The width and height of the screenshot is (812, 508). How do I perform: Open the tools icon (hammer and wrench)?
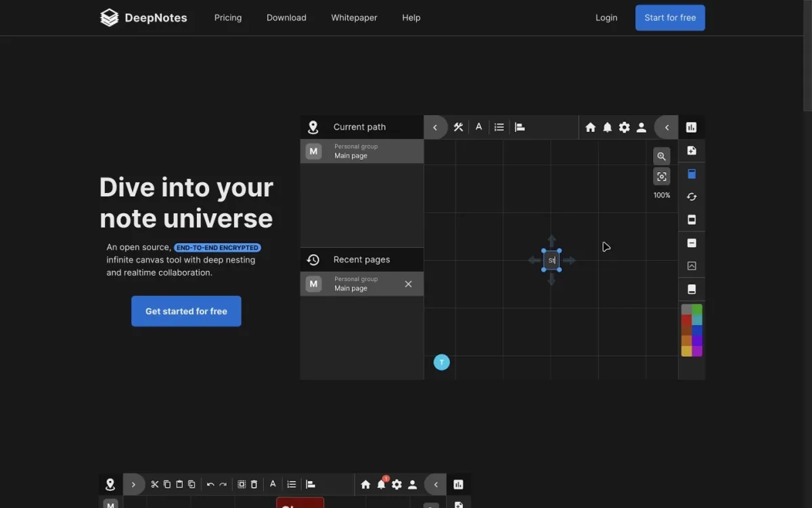458,127
